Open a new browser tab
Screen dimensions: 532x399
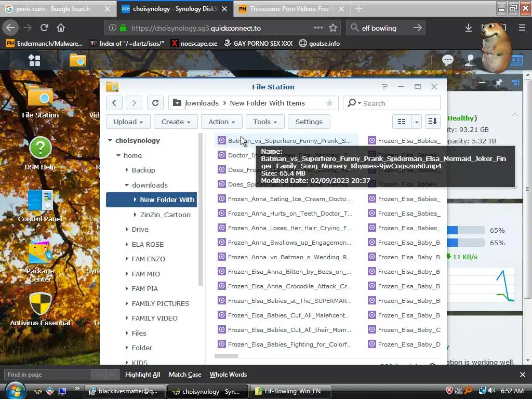(358, 9)
